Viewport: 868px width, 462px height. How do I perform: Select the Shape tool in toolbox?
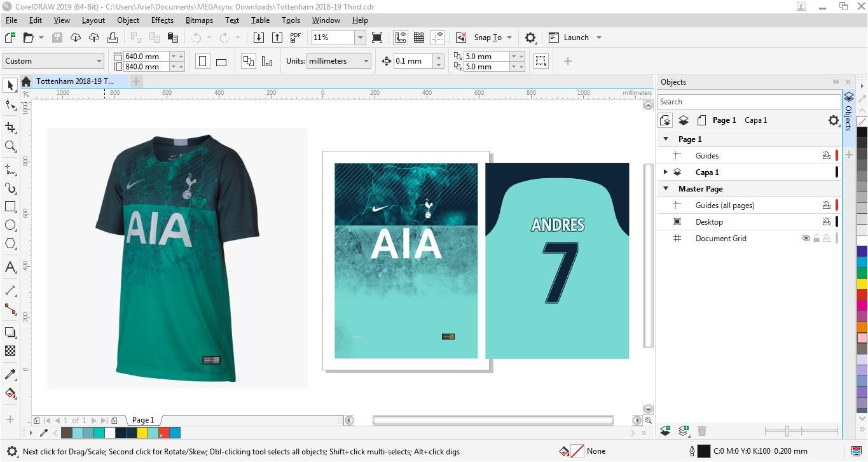(10, 105)
